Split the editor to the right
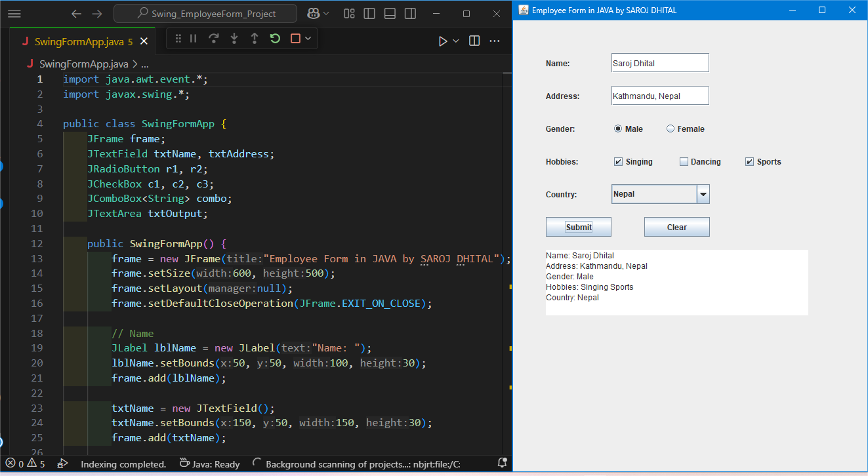Screen dimensions: 868x476 pos(474,41)
